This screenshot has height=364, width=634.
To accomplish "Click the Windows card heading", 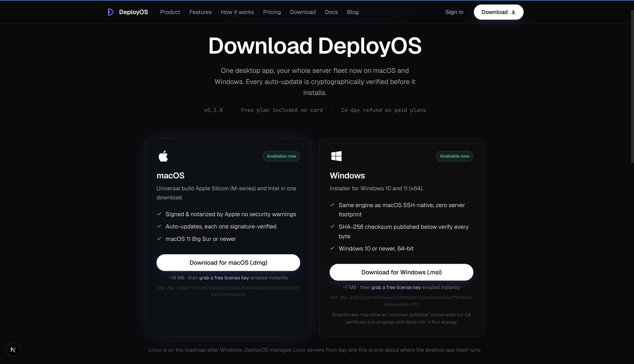I will coord(347,176).
